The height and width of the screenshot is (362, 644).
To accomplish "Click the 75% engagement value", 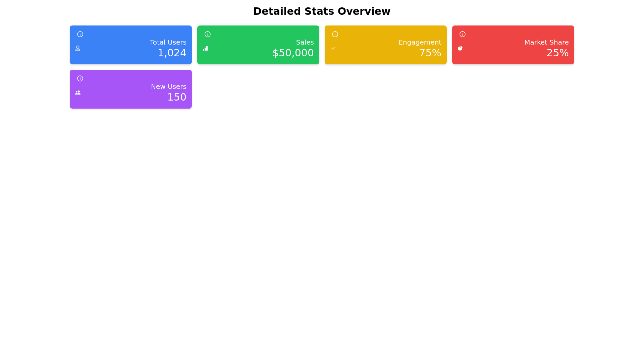I will click(x=430, y=53).
